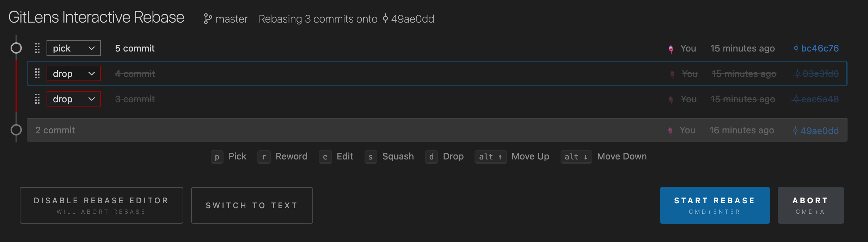The image size is (868, 242).
Task: Click author avatar on 2 commit row
Action: pyautogui.click(x=670, y=131)
